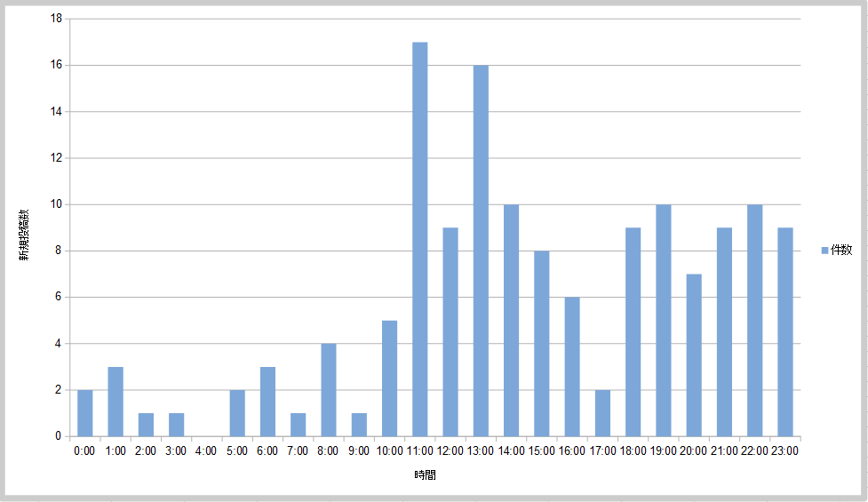Click the 15:00 bar
Viewport: 868px width, 502px height.
tap(542, 343)
